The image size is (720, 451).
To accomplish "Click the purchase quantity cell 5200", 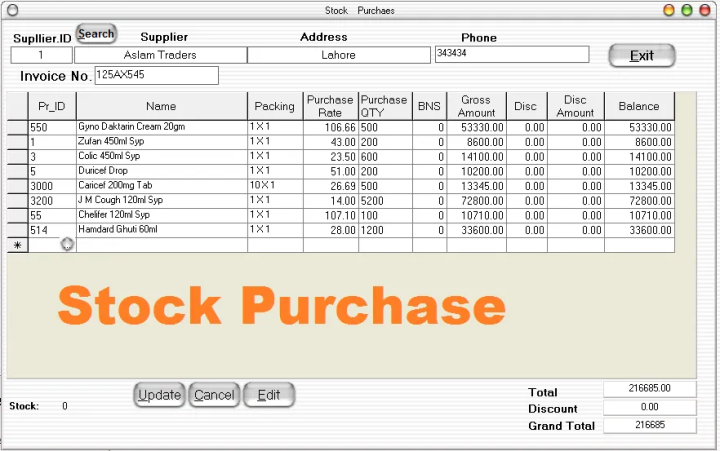I will pyautogui.click(x=385, y=201).
